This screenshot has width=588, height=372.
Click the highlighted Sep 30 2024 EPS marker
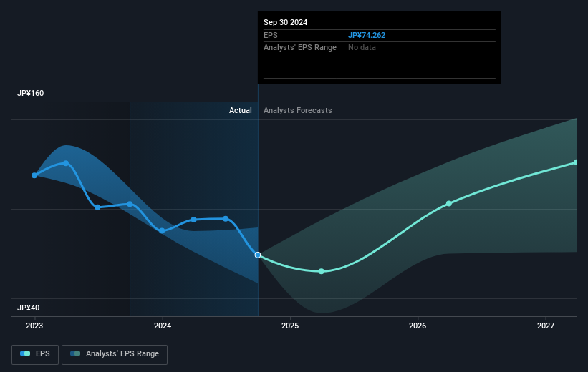pos(258,255)
